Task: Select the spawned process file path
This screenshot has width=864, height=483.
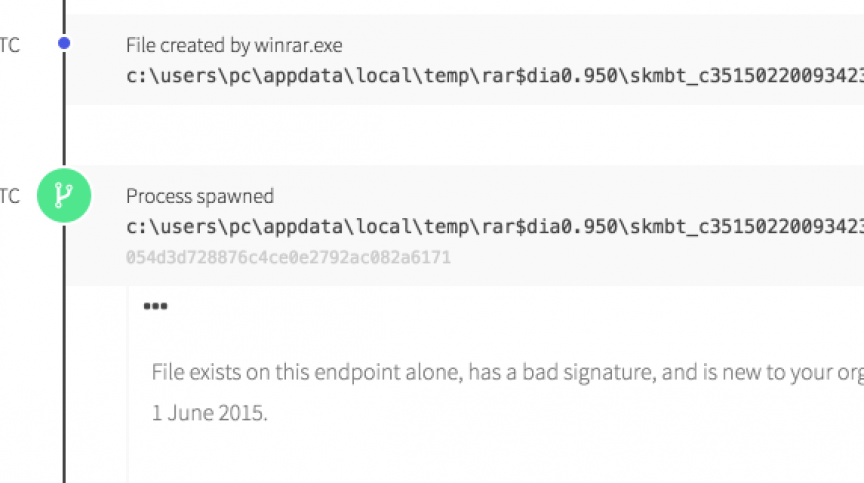Action: click(x=494, y=227)
